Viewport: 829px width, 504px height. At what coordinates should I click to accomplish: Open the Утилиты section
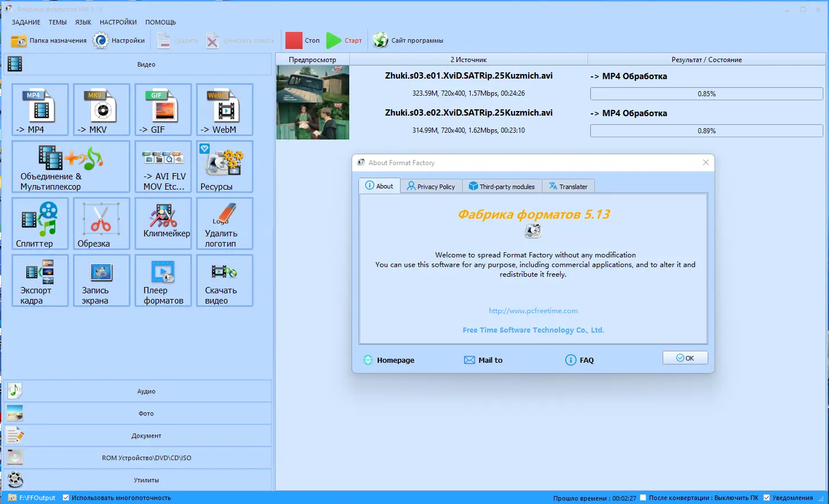pos(146,480)
